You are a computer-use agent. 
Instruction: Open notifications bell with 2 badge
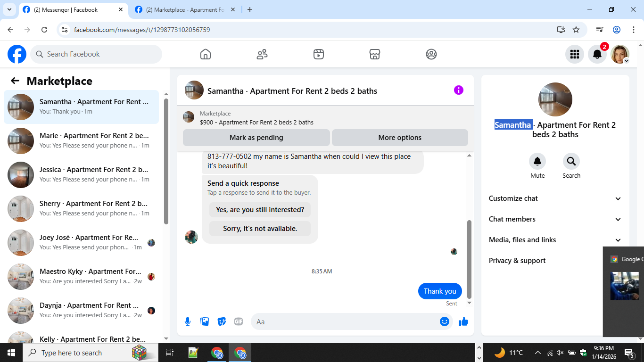tap(597, 54)
